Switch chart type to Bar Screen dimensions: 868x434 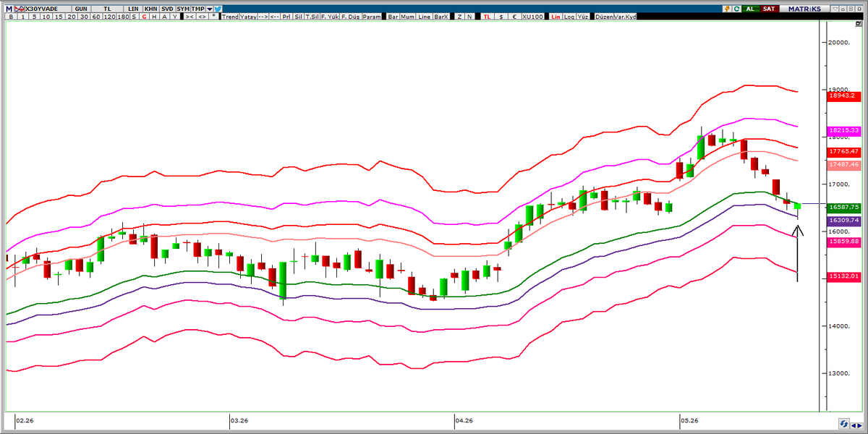[393, 17]
